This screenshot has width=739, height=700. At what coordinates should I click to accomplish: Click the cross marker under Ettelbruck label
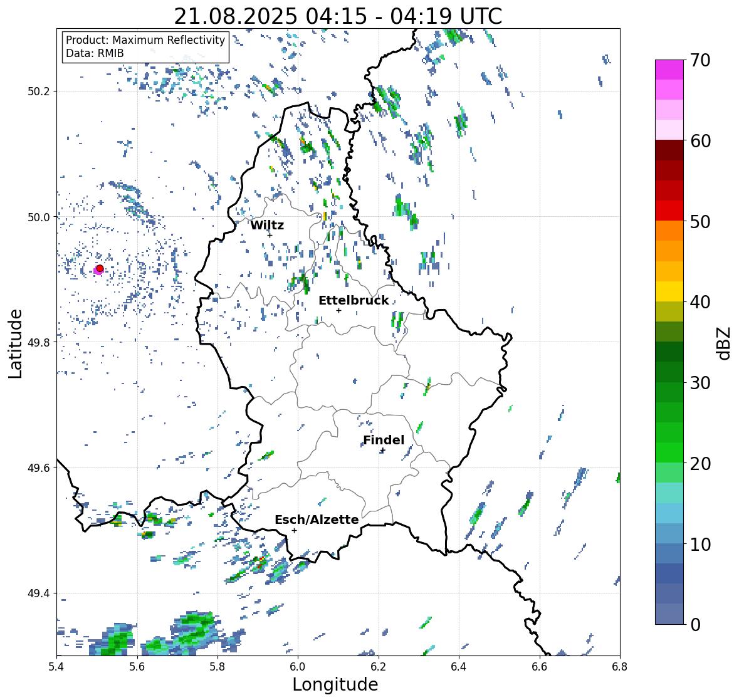tap(338, 310)
